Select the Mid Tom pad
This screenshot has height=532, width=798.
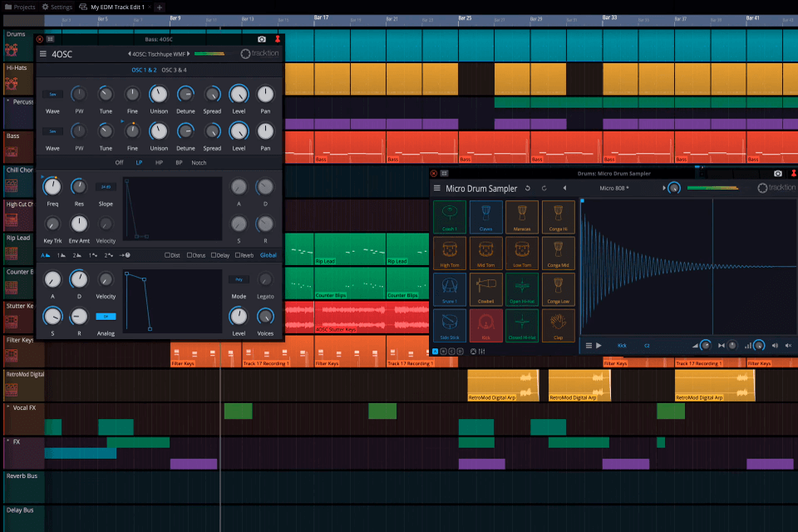tap(485, 253)
